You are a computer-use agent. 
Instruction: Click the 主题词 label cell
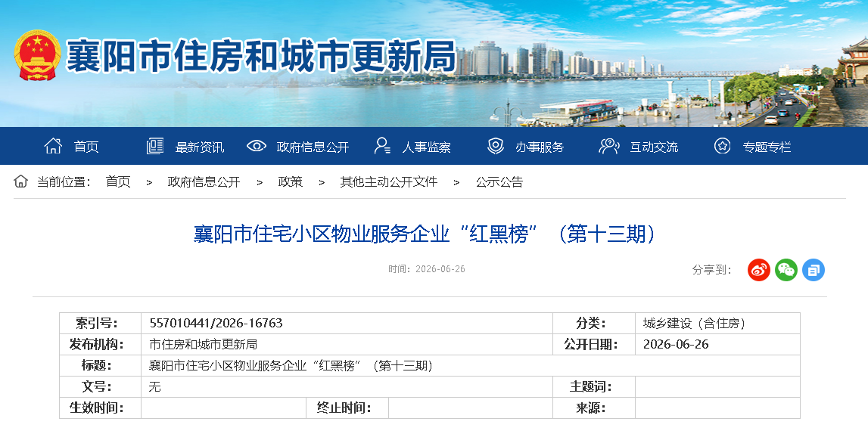coord(594,387)
